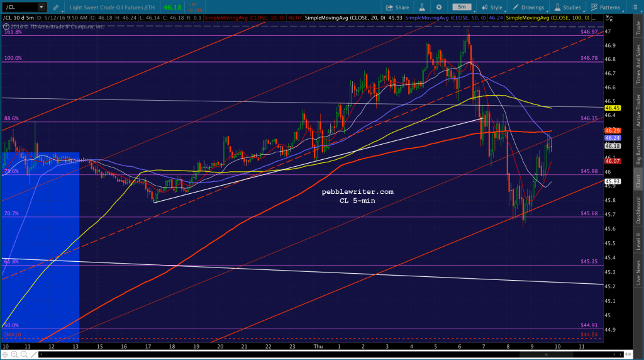Click the $46.97 Fibonacci level label

[589, 31]
